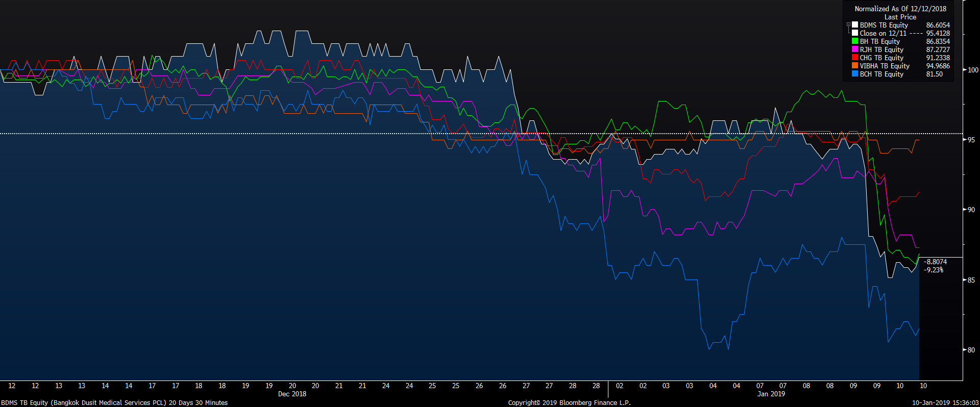980x407 pixels.
Task: Click the 87.2727 RJH price value
Action: [x=938, y=49]
